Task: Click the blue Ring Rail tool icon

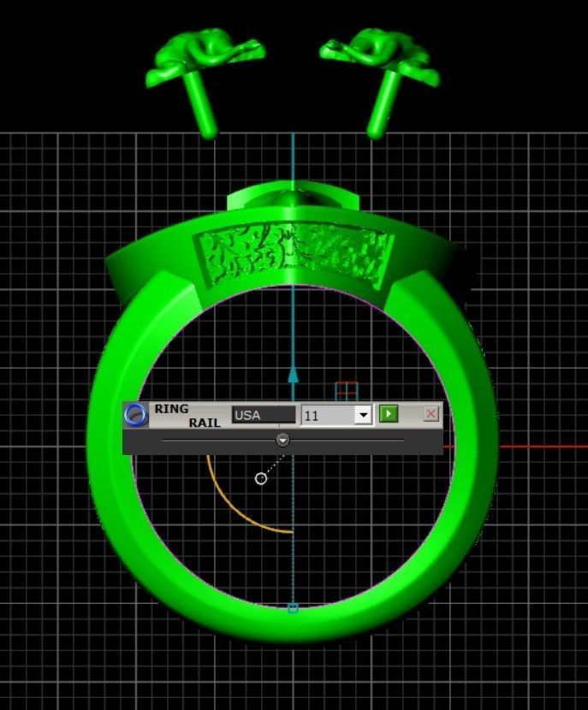Action: tap(136, 414)
